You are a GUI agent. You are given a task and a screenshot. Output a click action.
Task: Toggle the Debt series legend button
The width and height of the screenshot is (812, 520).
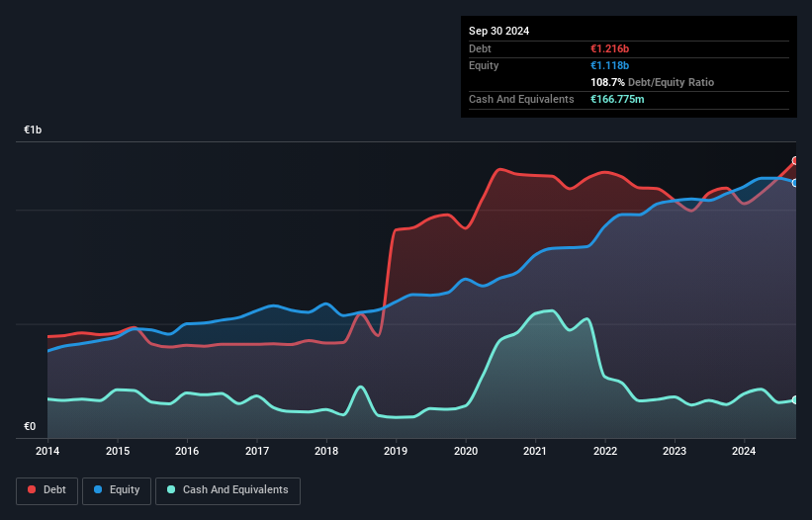point(47,490)
